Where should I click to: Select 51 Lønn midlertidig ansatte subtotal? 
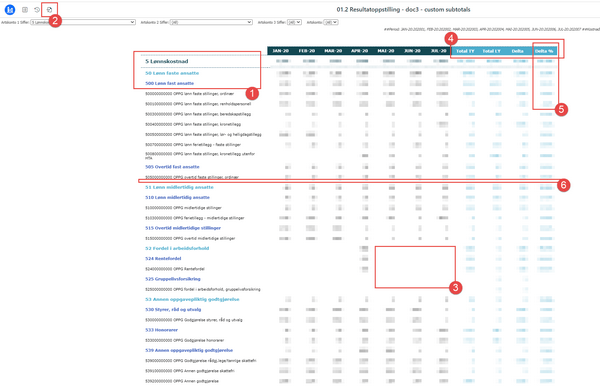pos(179,187)
